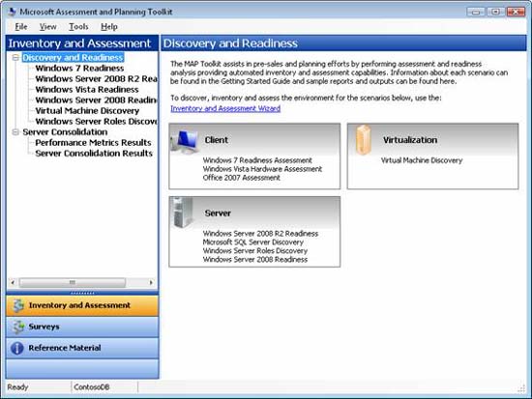
Task: Select Server Consolidation Results tree item
Action: click(x=94, y=154)
